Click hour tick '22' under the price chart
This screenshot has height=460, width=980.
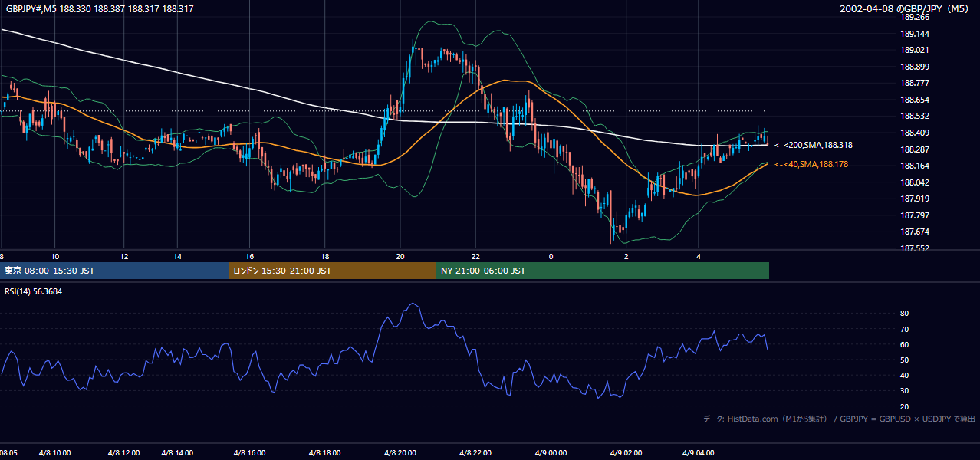[475, 256]
